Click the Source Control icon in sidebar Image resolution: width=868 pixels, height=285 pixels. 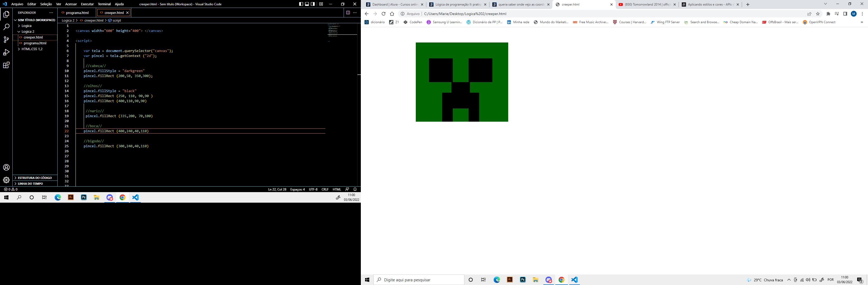click(6, 39)
